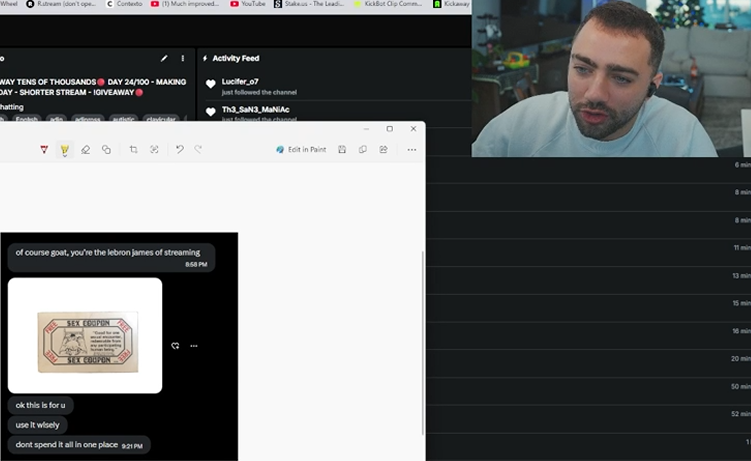
Task: Open the KickBot Clip Comm tab
Action: 388,4
